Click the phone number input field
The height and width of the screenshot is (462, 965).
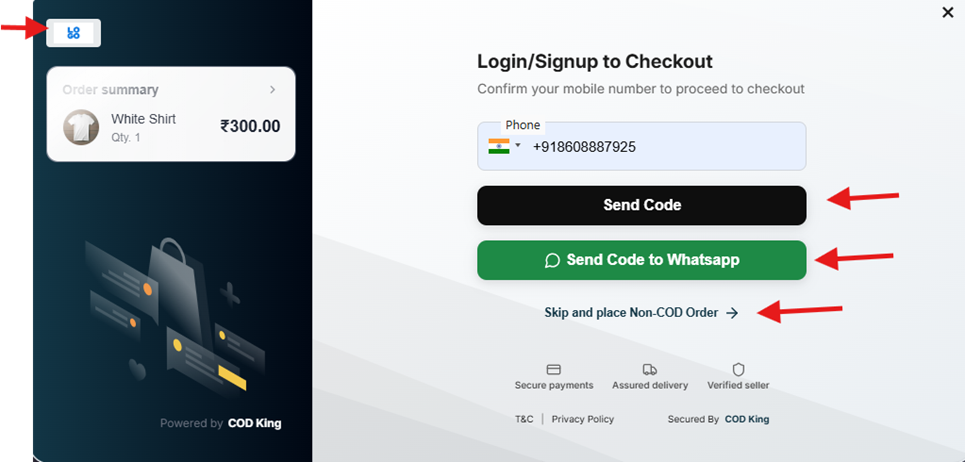(x=660, y=147)
